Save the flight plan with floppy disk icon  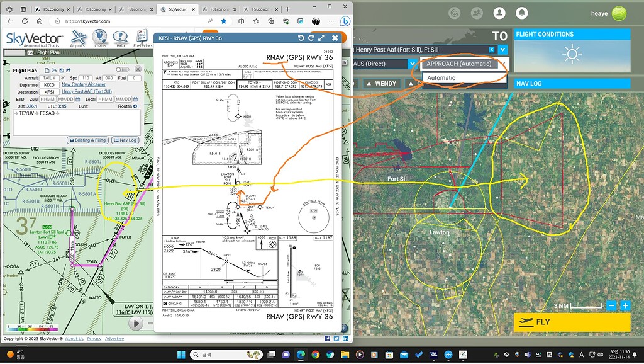(61, 71)
